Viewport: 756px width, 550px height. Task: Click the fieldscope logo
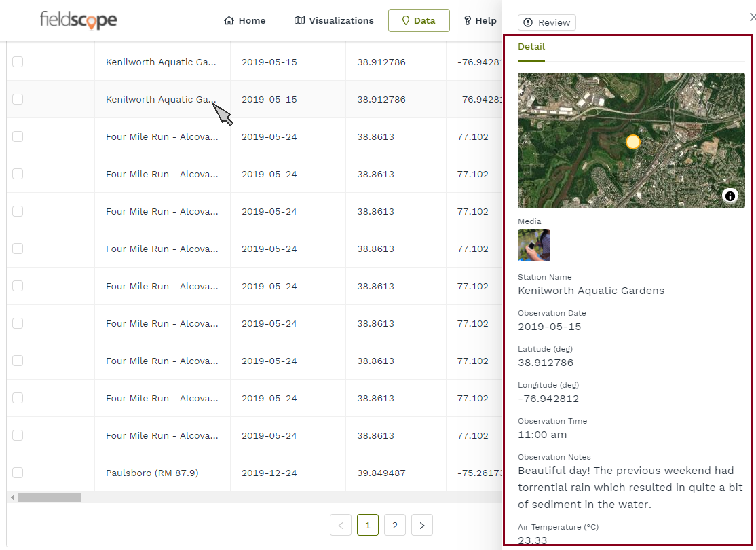78,20
